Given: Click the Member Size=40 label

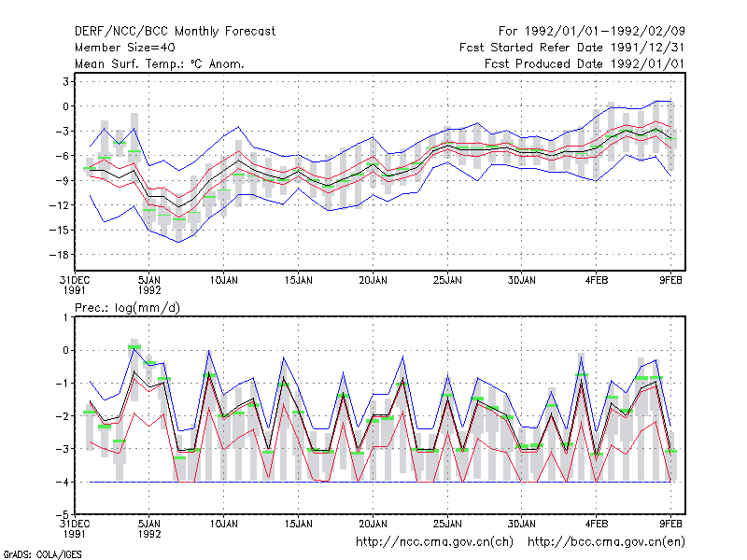Looking at the screenshot, I should tap(125, 48).
